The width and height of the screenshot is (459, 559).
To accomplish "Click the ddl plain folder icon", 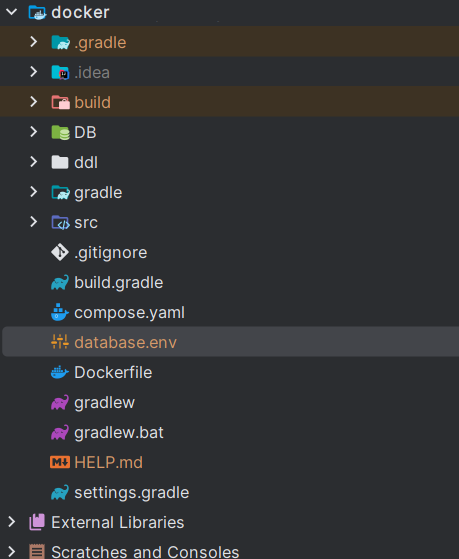I will [60, 162].
